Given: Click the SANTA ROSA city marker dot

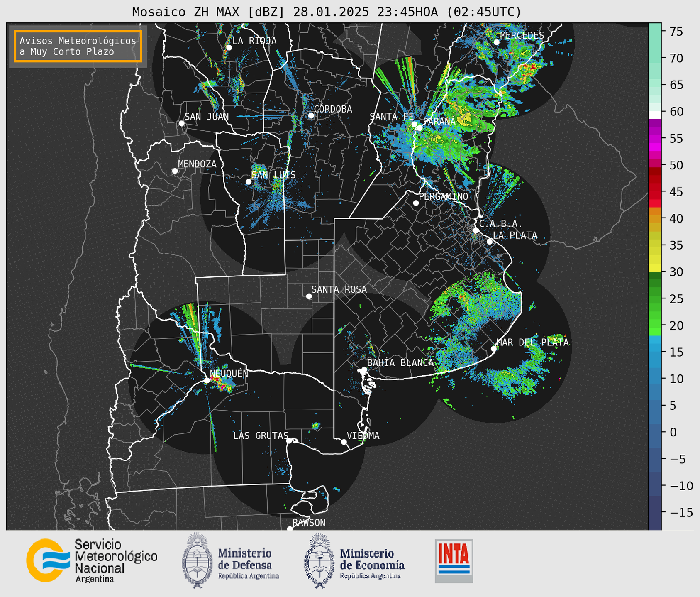Looking at the screenshot, I should (x=309, y=296).
